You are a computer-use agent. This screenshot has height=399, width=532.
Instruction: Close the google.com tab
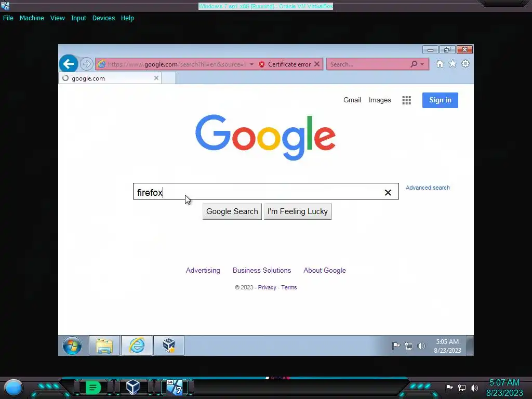[156, 78]
